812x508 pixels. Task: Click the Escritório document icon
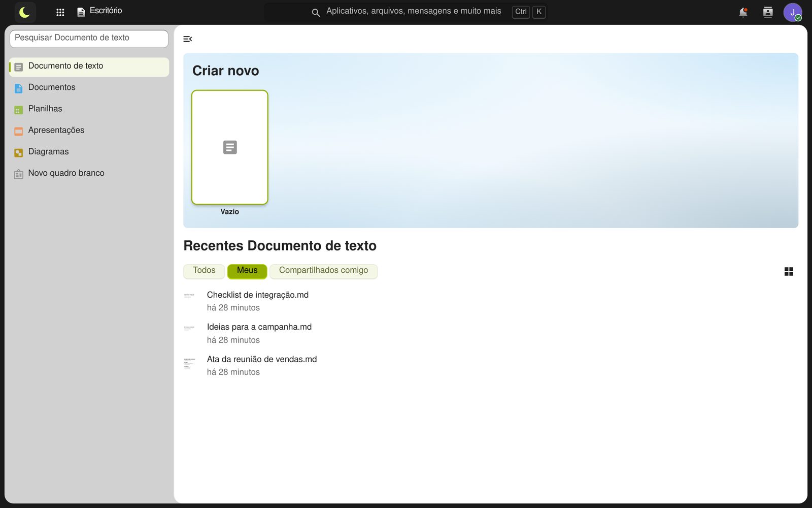click(81, 12)
